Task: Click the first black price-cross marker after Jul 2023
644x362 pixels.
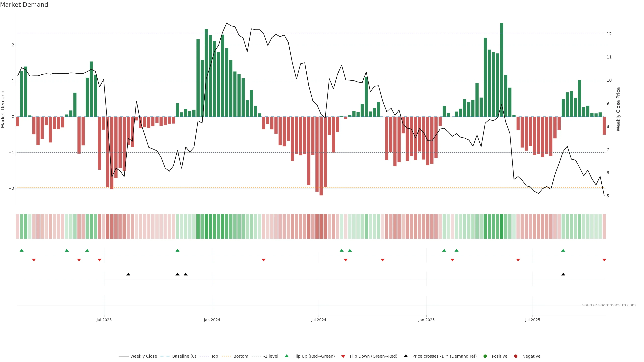Action: 128,274
